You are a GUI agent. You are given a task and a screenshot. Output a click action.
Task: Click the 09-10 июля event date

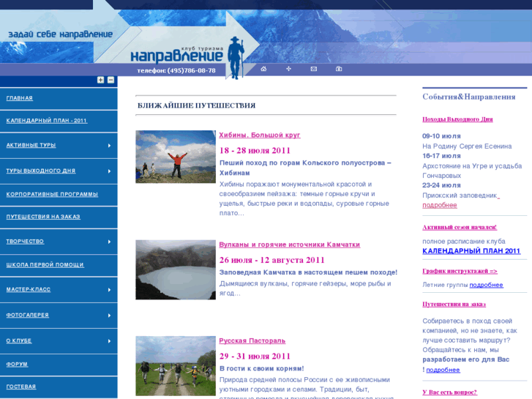click(x=441, y=136)
